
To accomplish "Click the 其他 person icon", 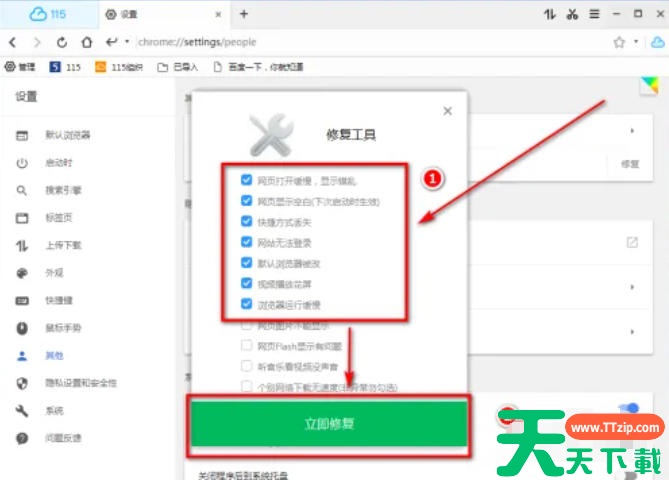I will [x=22, y=356].
